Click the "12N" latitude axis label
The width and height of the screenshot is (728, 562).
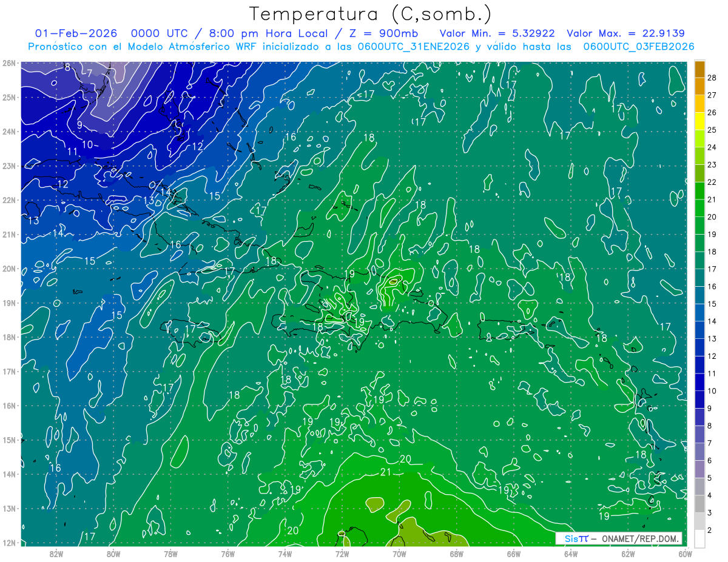coord(9,543)
